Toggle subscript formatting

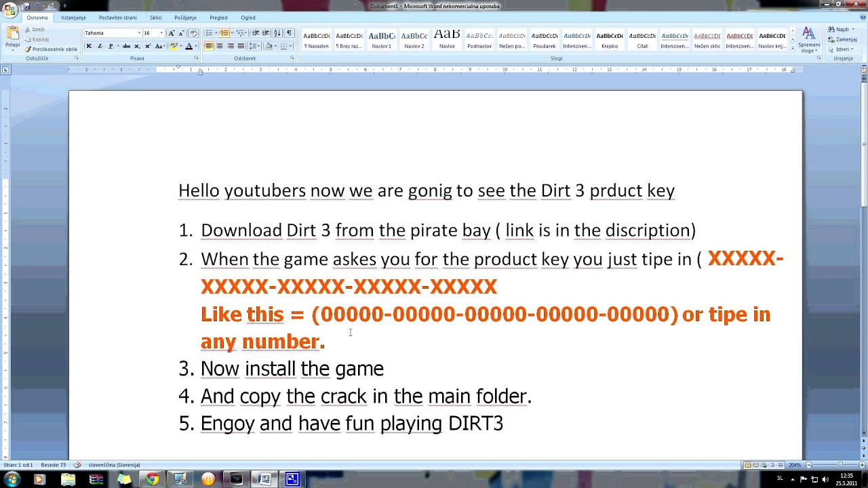137,46
